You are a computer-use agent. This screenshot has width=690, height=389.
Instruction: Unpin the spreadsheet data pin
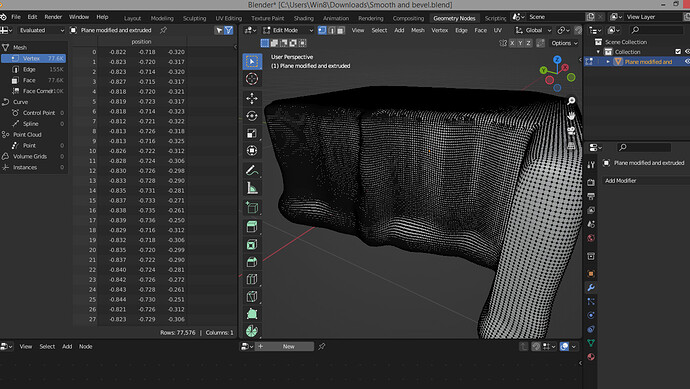[163, 30]
